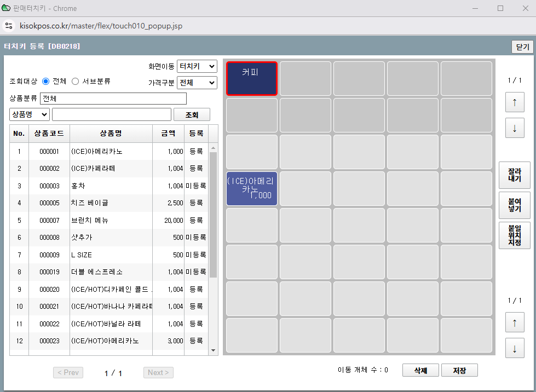Click the 삭제 delete button
This screenshot has height=392, width=536.
tap(420, 370)
